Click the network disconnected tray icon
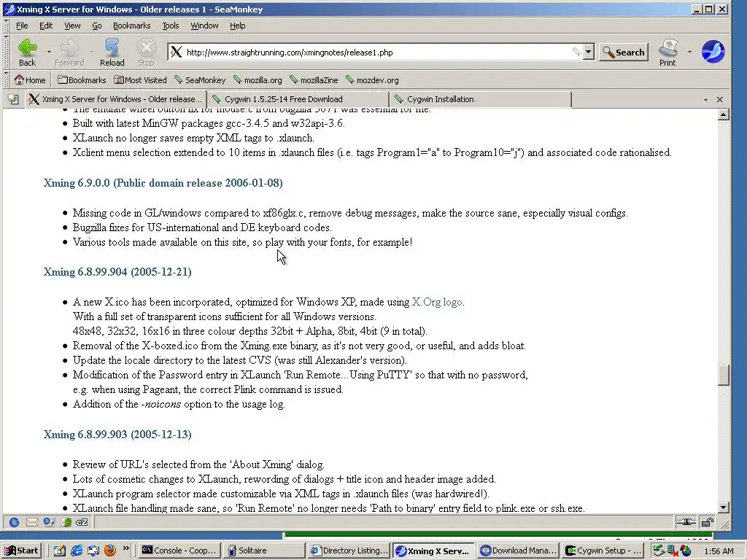 pyautogui.click(x=672, y=551)
